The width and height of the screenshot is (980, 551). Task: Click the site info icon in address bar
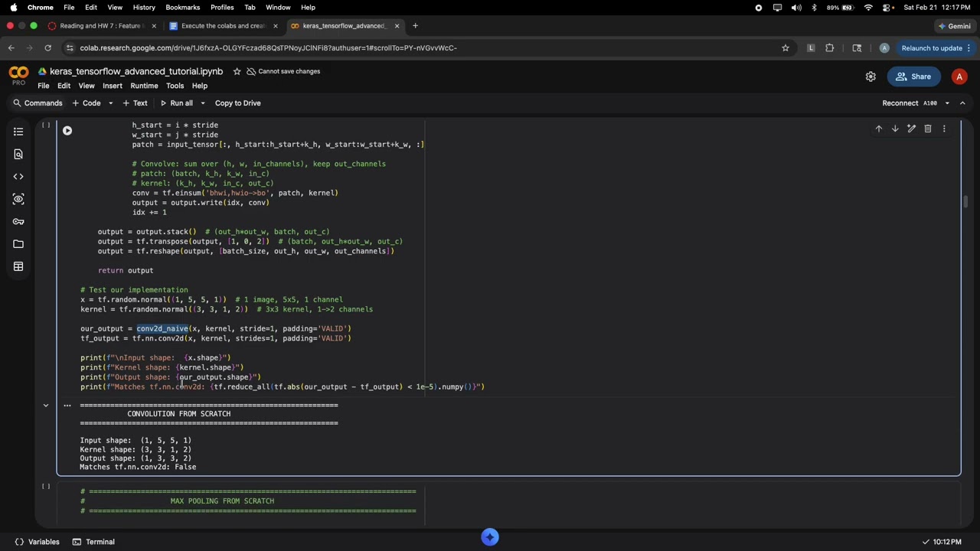click(x=70, y=47)
